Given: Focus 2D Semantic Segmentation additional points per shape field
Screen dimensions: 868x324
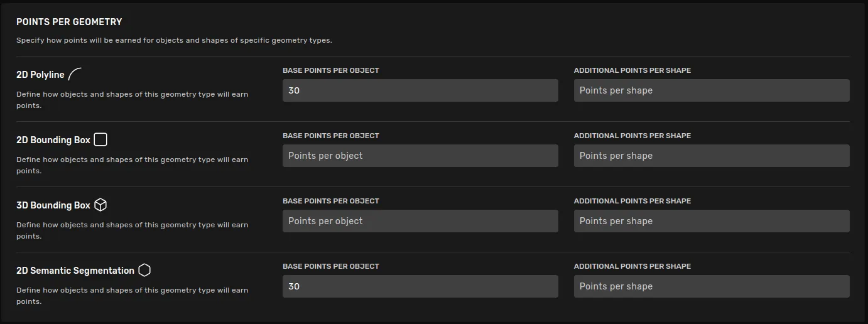Looking at the screenshot, I should 712,286.
